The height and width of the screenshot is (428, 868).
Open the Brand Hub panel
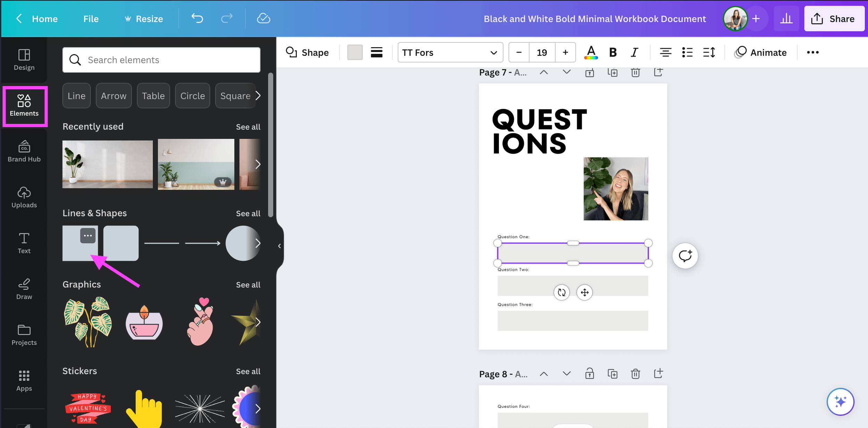(24, 152)
